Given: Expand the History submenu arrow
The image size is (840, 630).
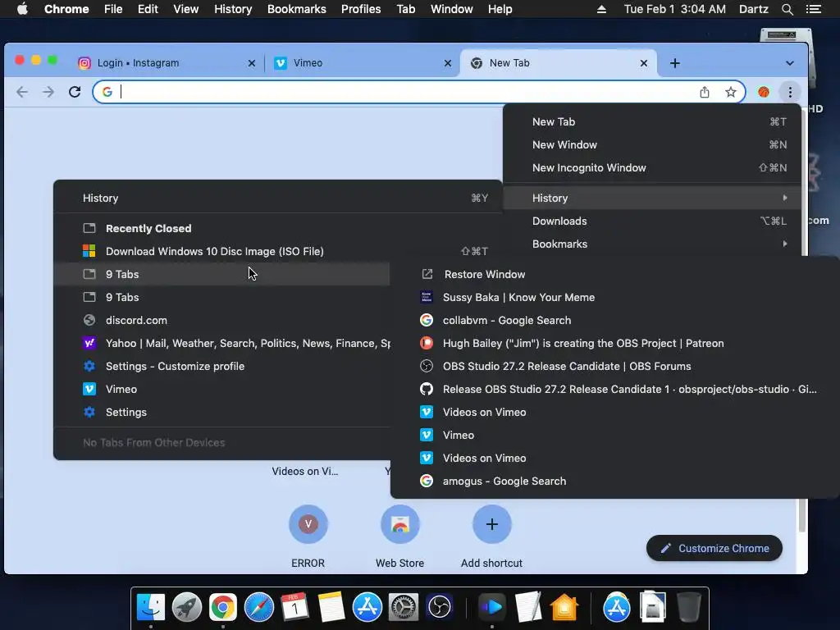Looking at the screenshot, I should point(785,198).
